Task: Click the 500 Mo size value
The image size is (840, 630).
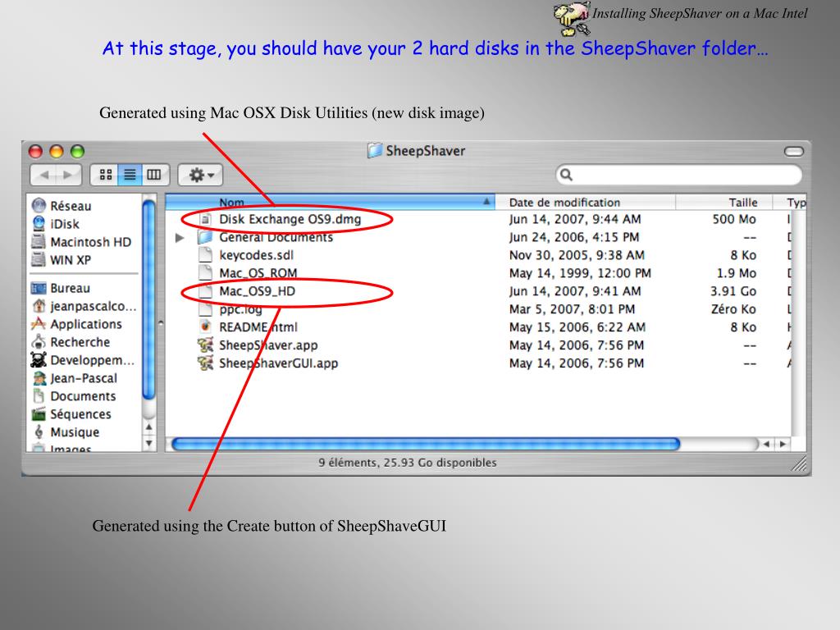Action: click(734, 219)
